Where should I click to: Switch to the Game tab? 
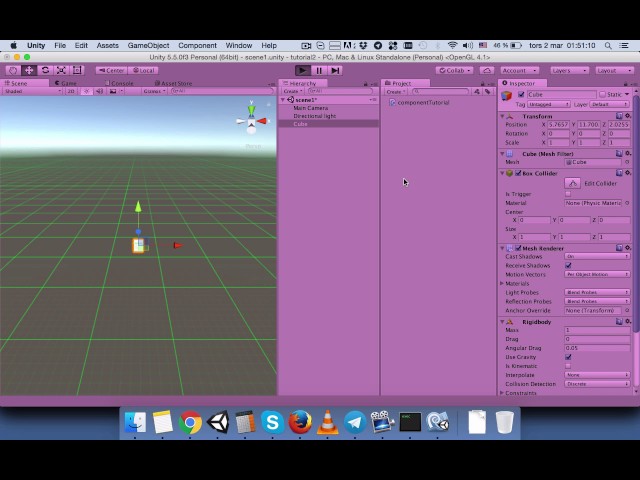click(66, 83)
